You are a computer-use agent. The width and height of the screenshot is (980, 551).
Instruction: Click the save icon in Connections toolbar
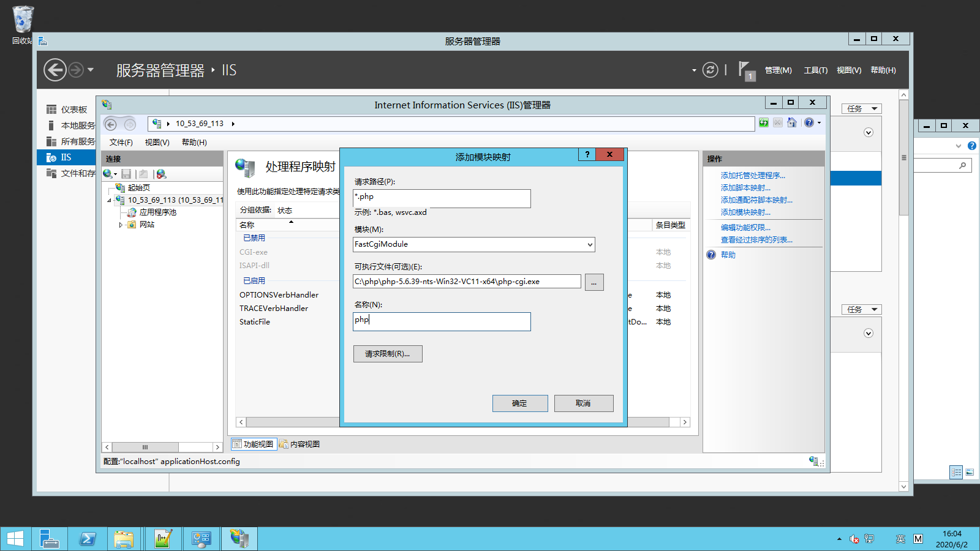[126, 174]
